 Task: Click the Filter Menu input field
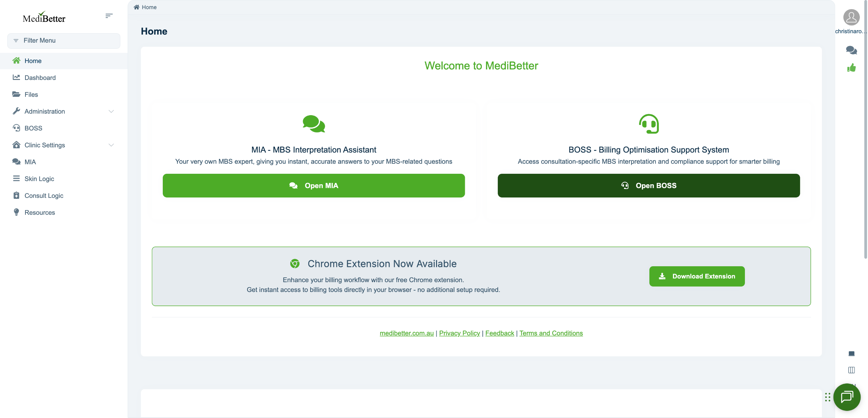tap(64, 41)
